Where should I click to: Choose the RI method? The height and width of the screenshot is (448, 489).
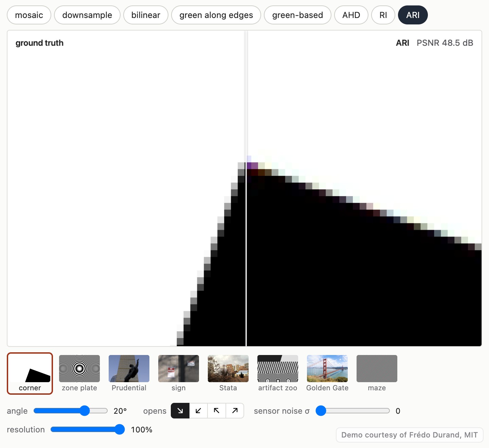click(383, 15)
